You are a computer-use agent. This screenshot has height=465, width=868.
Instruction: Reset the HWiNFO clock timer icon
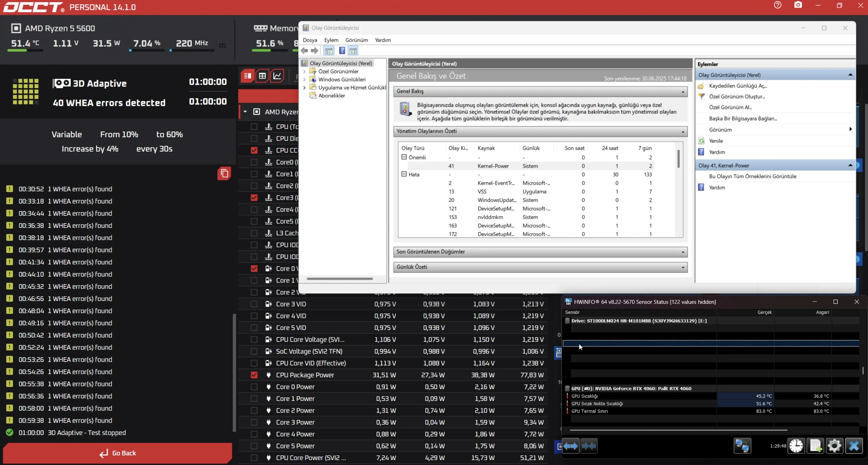pos(796,446)
